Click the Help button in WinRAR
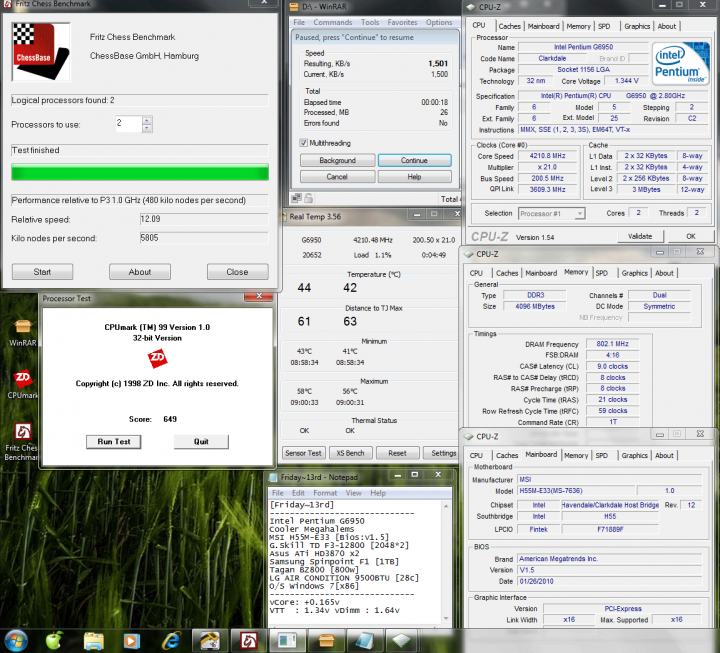 [414, 177]
